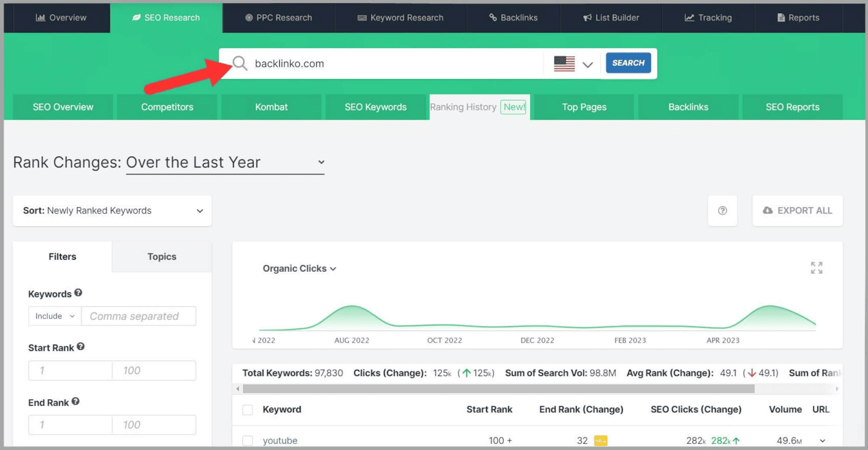Click the youtube keyword text
Viewport: 868px width, 450px height.
click(x=280, y=441)
